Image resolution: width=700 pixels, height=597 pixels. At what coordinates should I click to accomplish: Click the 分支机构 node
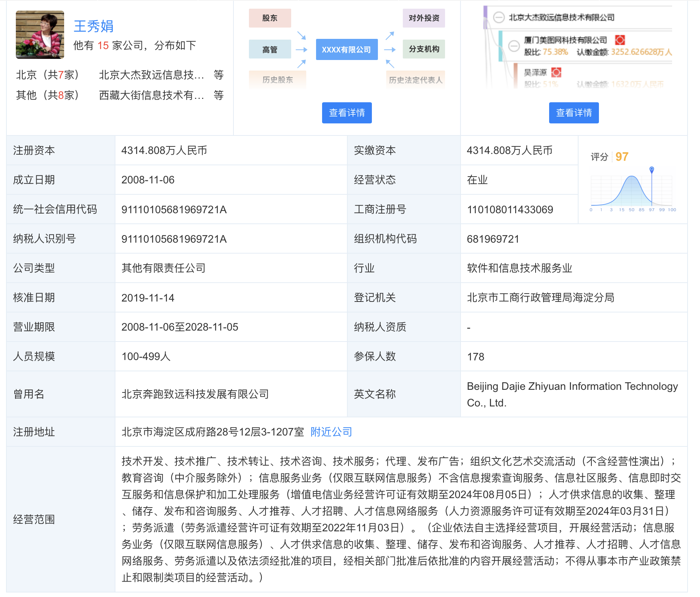[x=424, y=49]
